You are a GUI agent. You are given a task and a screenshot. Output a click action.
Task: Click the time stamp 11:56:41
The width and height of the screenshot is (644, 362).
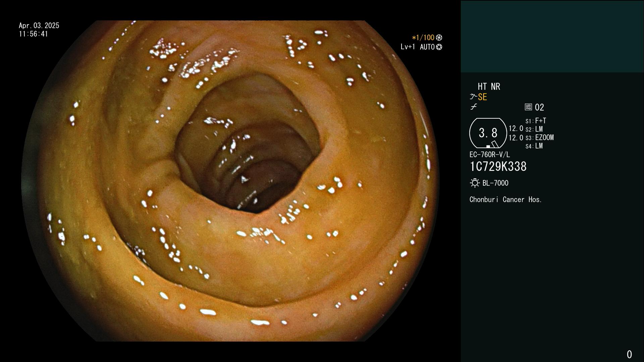[x=34, y=34]
